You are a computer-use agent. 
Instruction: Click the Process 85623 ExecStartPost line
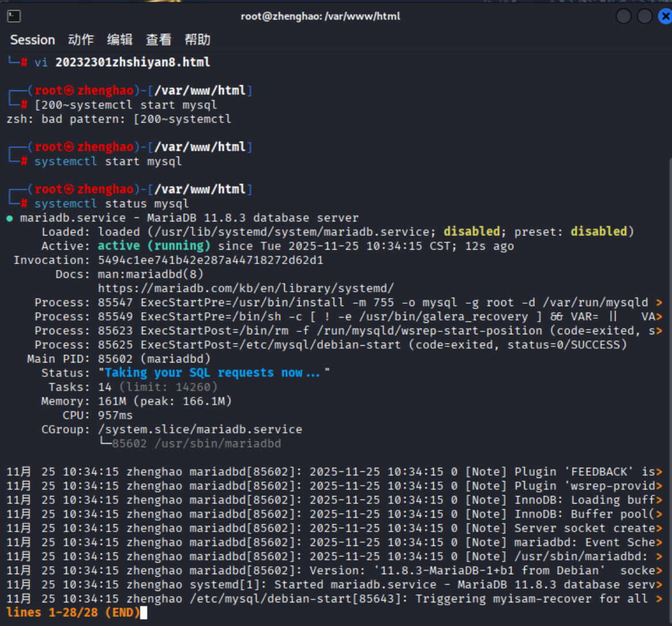pyautogui.click(x=349, y=331)
